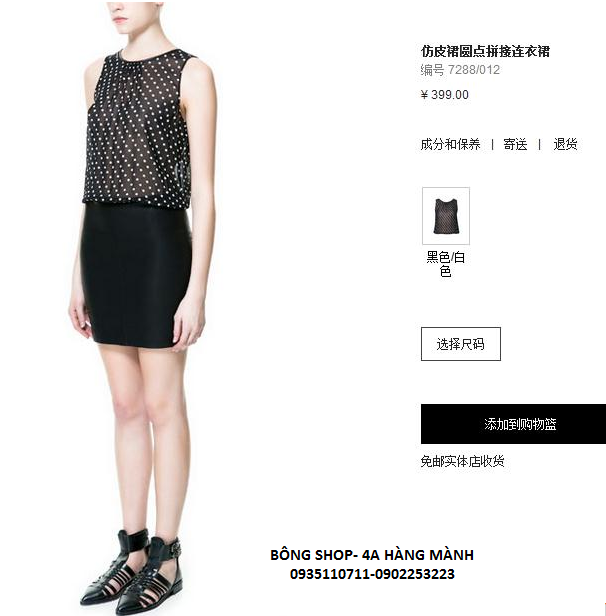Viewport: 606px width, 616px height.
Task: Click the black 添加到购物篮 button
Action: (x=513, y=424)
